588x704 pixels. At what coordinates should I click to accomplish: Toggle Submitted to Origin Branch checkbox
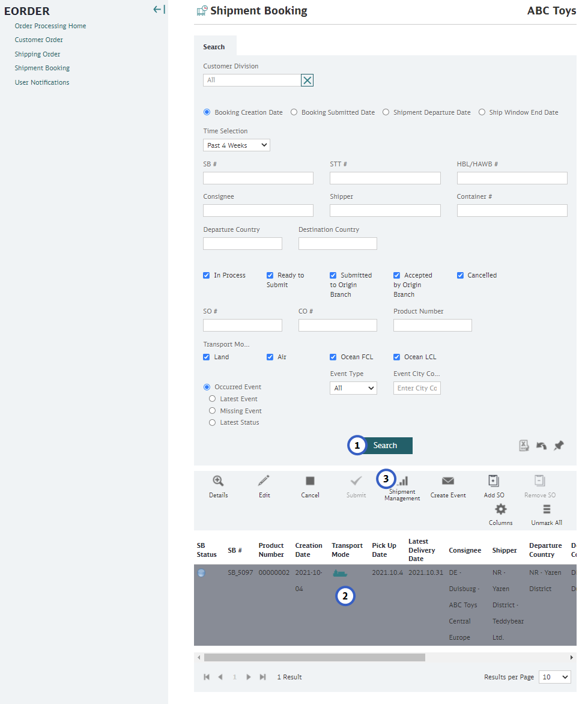333,275
